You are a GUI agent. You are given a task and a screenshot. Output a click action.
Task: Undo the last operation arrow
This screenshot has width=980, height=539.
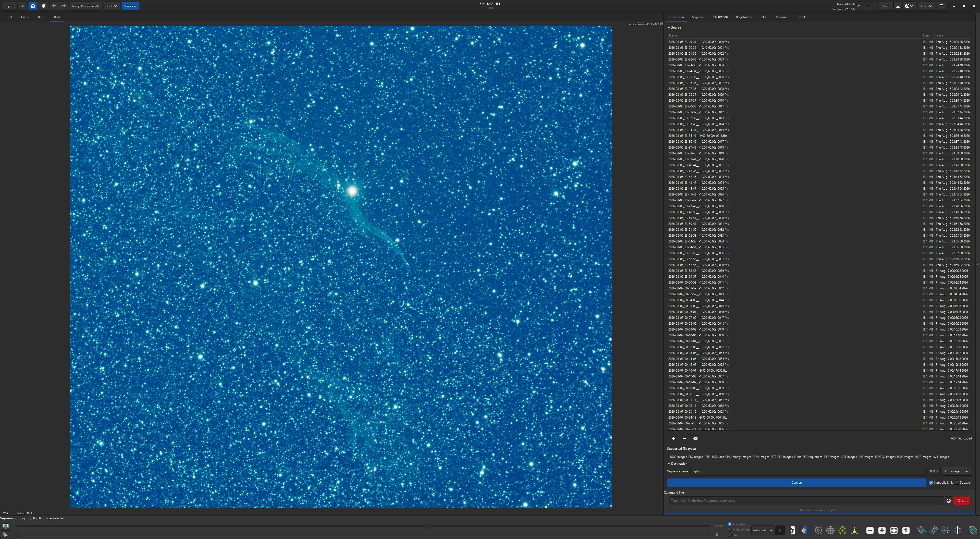tap(54, 6)
